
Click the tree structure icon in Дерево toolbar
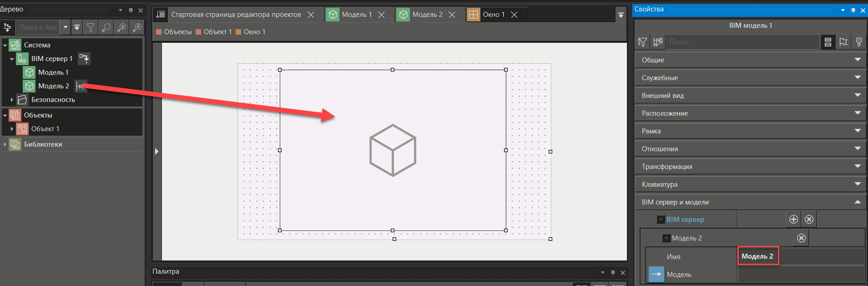point(7,27)
